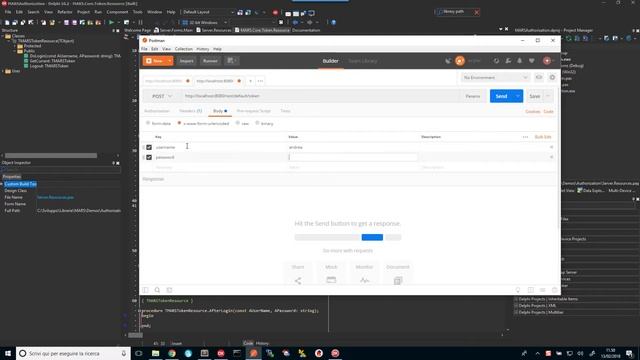Screen dimensions: 640x360
Task: Open the Pre-request Script tab
Action: pos(253,111)
